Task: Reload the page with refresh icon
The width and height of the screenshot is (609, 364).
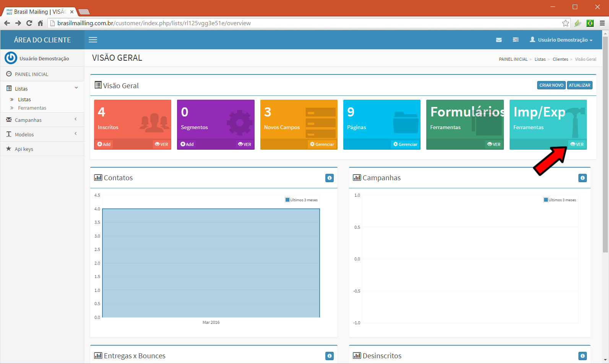Action: (x=29, y=23)
